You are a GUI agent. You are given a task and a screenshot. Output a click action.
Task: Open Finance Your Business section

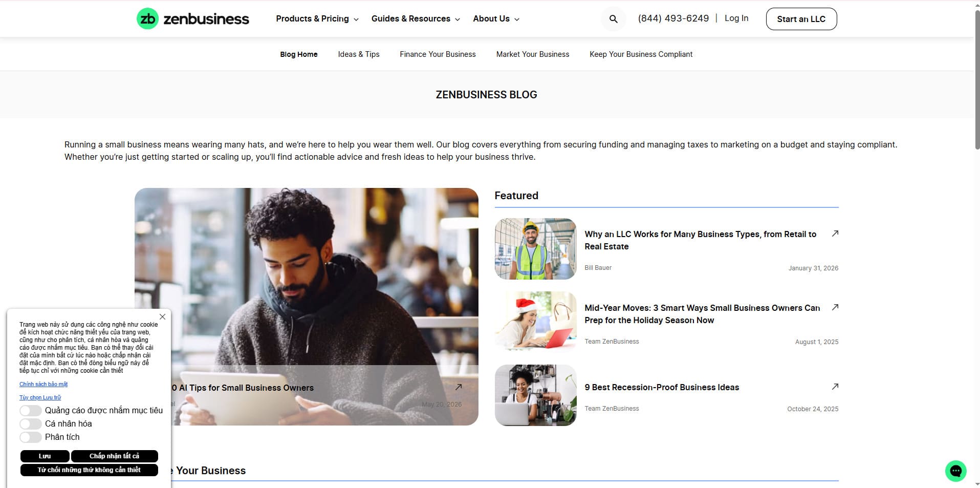click(438, 54)
